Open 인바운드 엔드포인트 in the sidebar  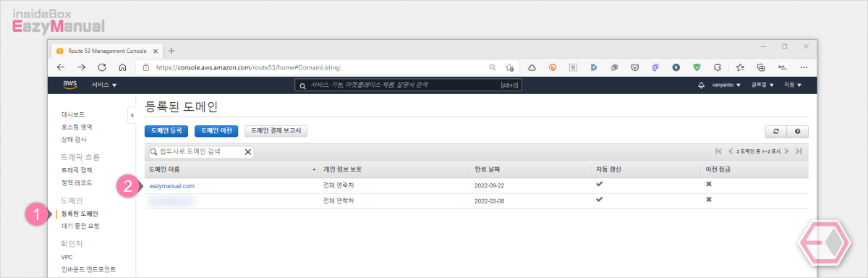point(88,269)
